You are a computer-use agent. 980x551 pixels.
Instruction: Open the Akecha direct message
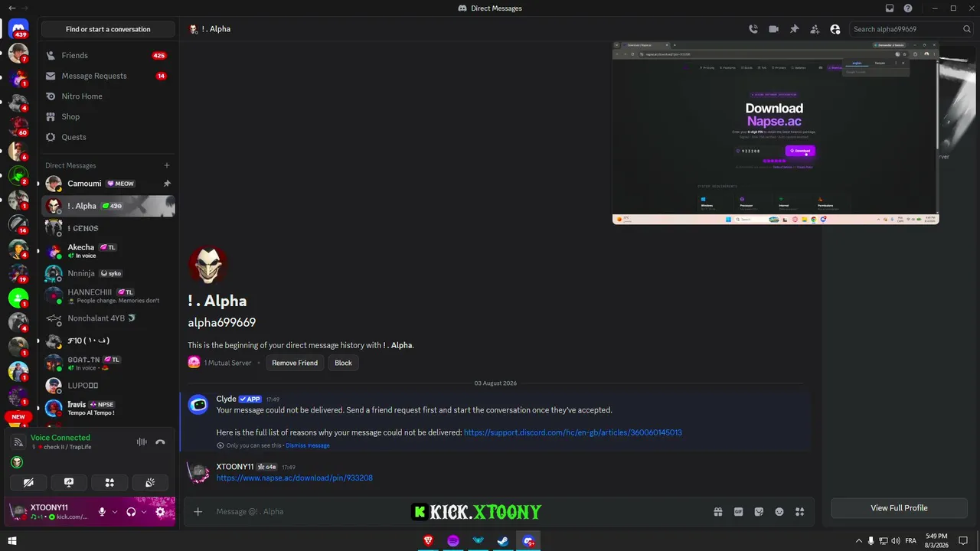(x=108, y=251)
